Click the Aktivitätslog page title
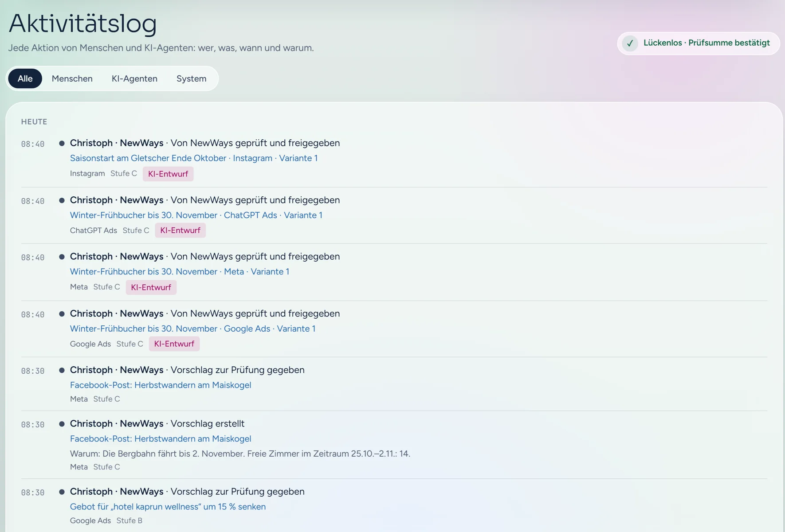 coord(83,23)
